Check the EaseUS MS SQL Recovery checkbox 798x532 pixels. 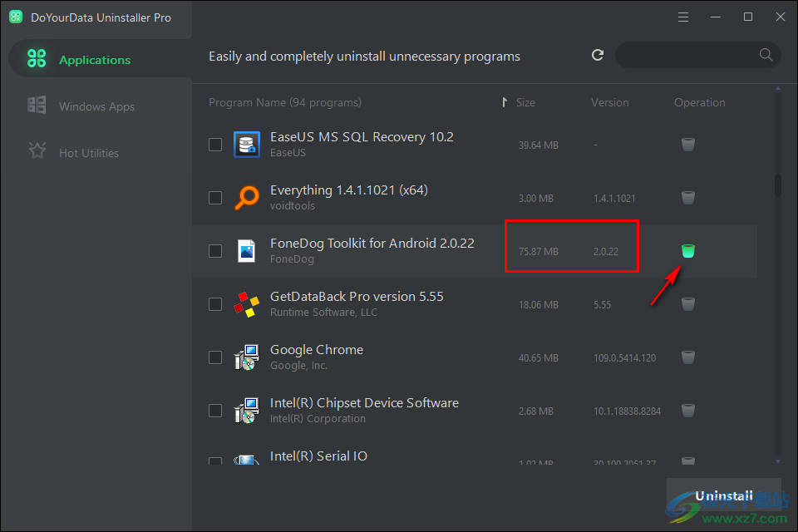click(x=215, y=145)
